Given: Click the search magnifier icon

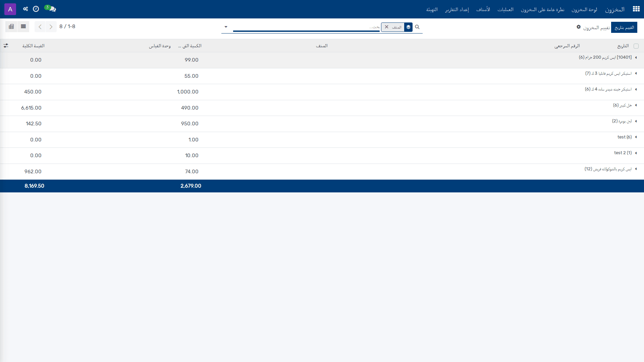Looking at the screenshot, I should coord(417,27).
